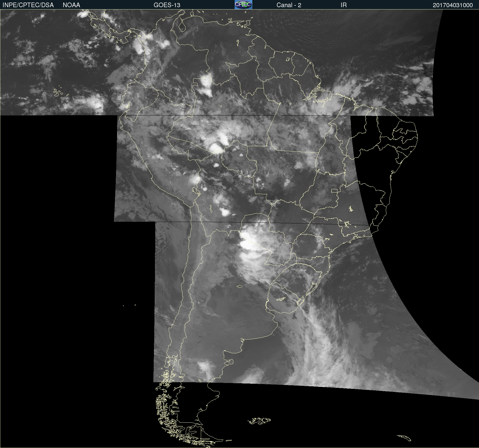Click the 201704031000 timestamp

[x=453, y=5]
